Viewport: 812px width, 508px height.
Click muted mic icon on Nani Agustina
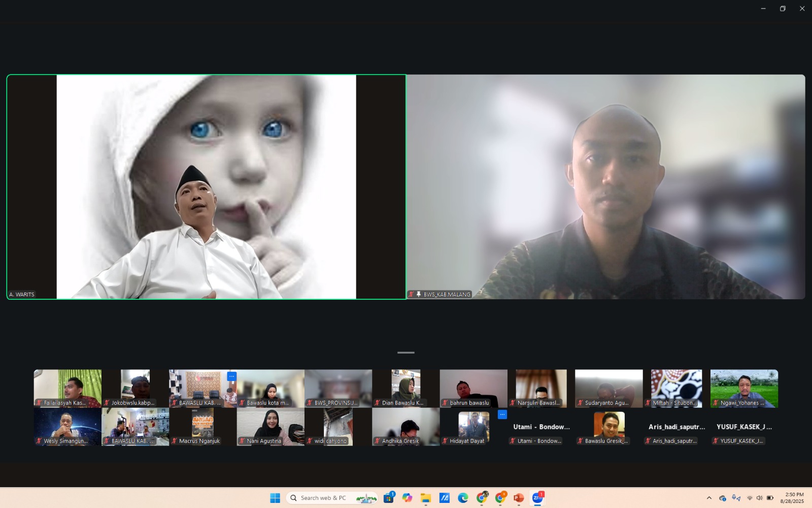242,441
